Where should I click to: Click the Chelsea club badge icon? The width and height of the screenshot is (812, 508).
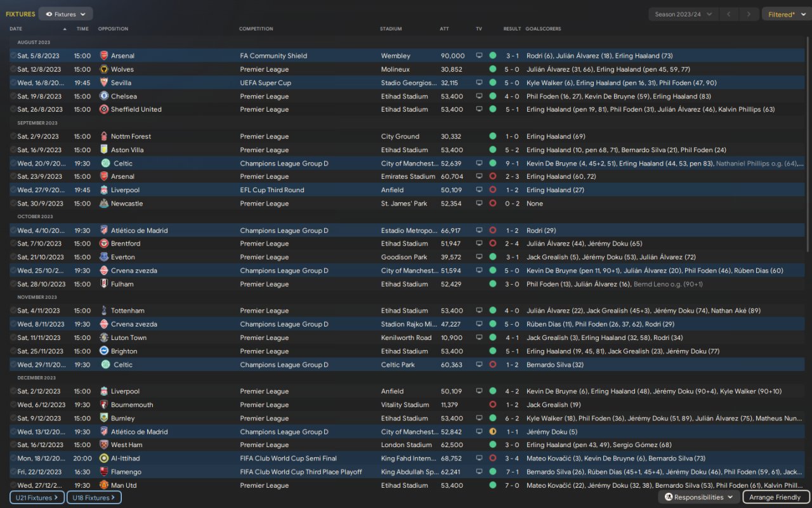point(104,96)
